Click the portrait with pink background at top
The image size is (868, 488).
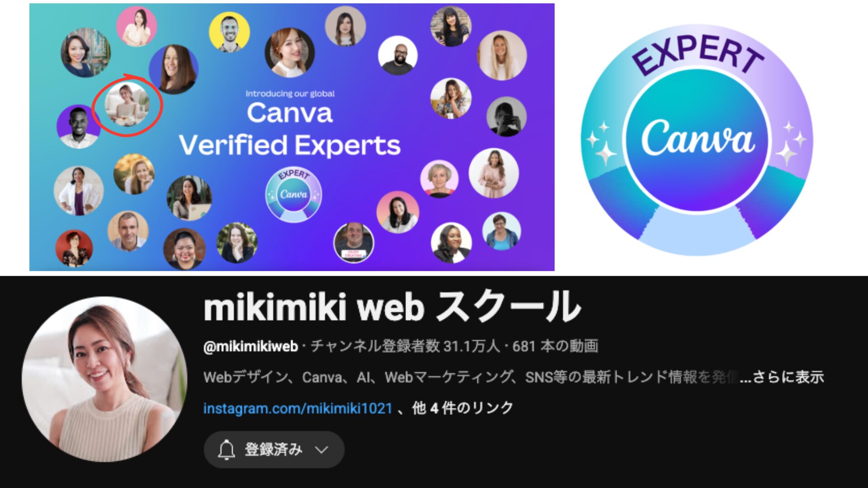coord(137,26)
